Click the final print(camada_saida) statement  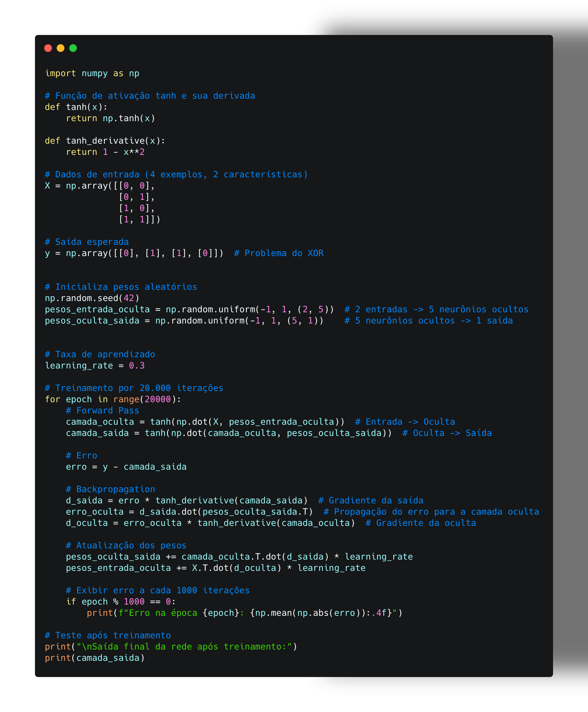point(95,658)
